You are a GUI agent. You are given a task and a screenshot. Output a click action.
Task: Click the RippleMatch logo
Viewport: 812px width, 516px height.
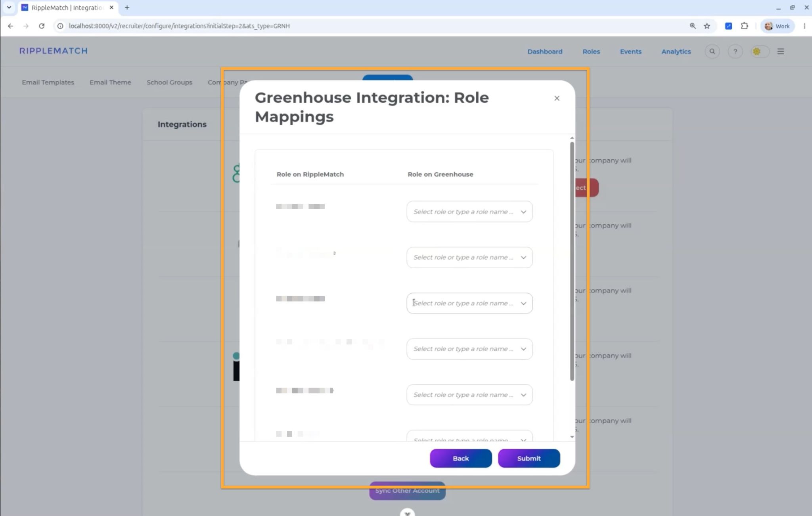(54, 51)
